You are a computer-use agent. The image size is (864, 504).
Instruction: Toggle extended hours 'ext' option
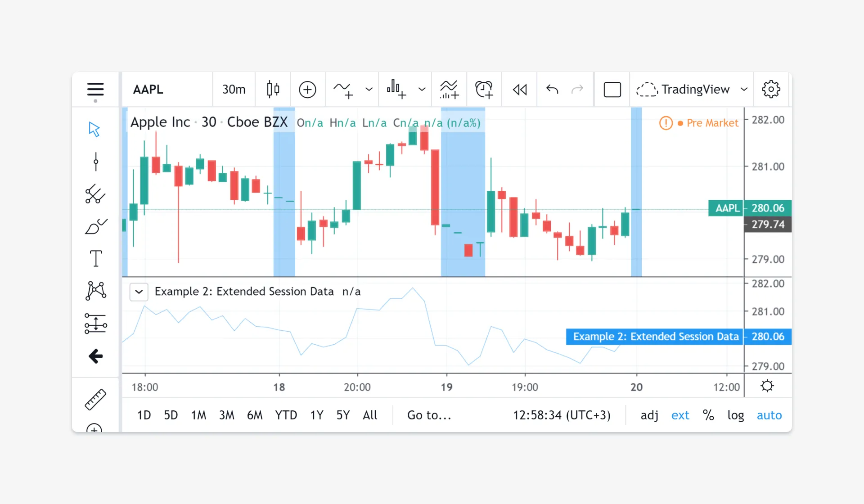coord(680,415)
